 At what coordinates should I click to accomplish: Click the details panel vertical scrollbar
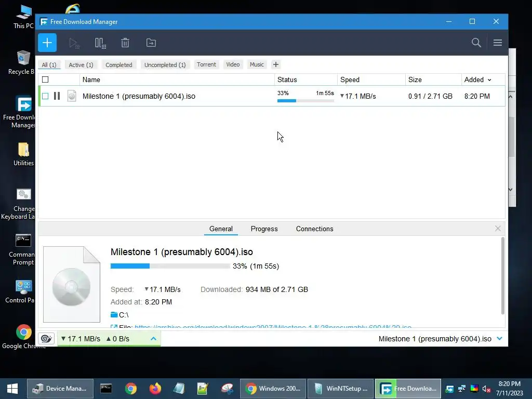pos(502,275)
